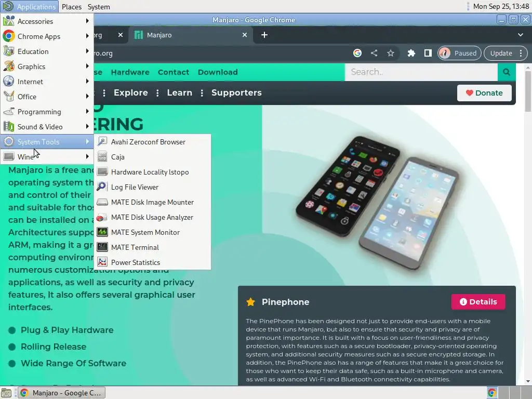Share this page via share icon
The width and height of the screenshot is (532, 399).
[374, 53]
